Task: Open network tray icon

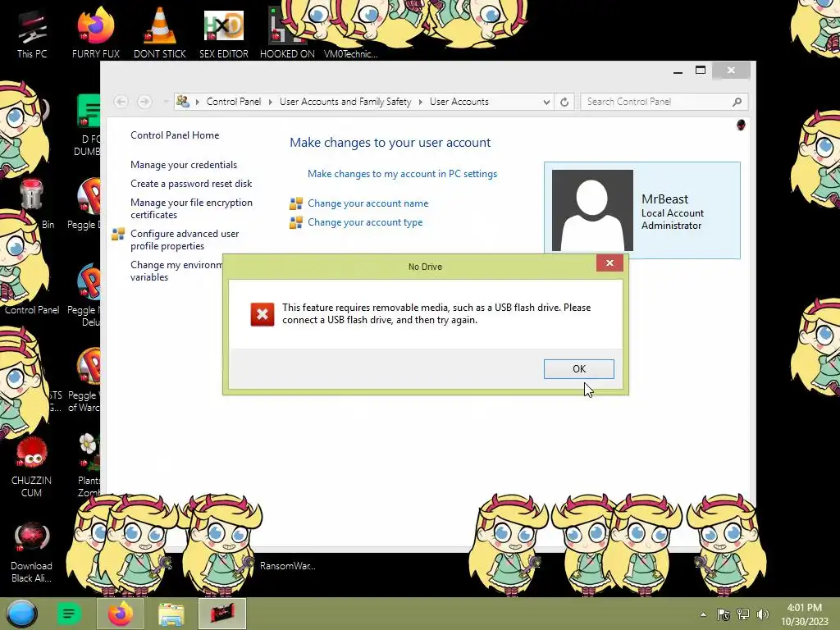Action: 743,614
